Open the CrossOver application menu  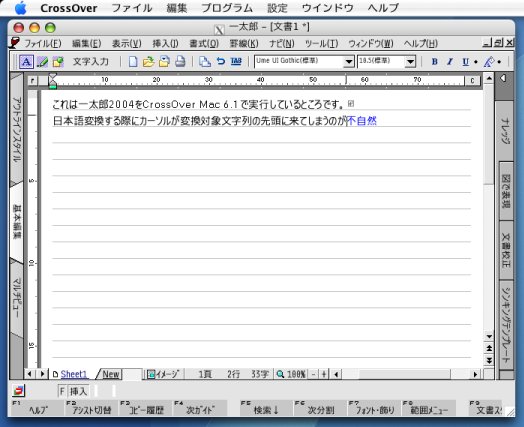click(x=69, y=8)
